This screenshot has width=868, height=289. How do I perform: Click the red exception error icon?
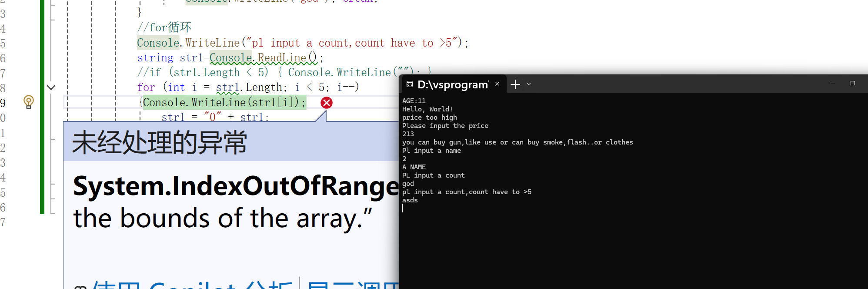point(327,103)
